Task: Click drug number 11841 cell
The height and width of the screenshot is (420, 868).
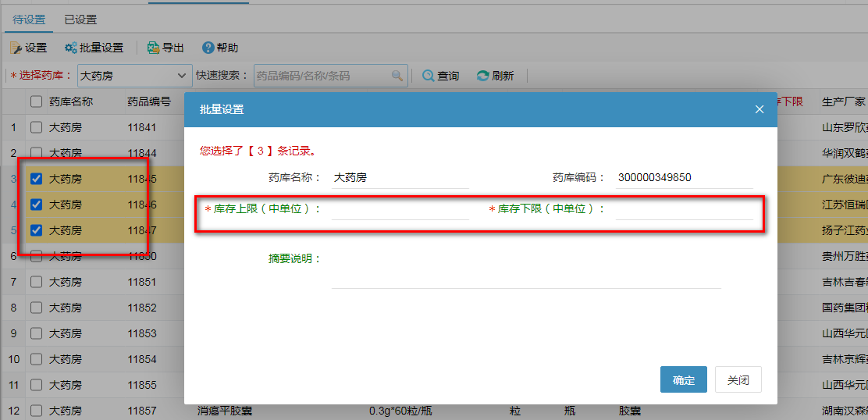Action: click(142, 127)
